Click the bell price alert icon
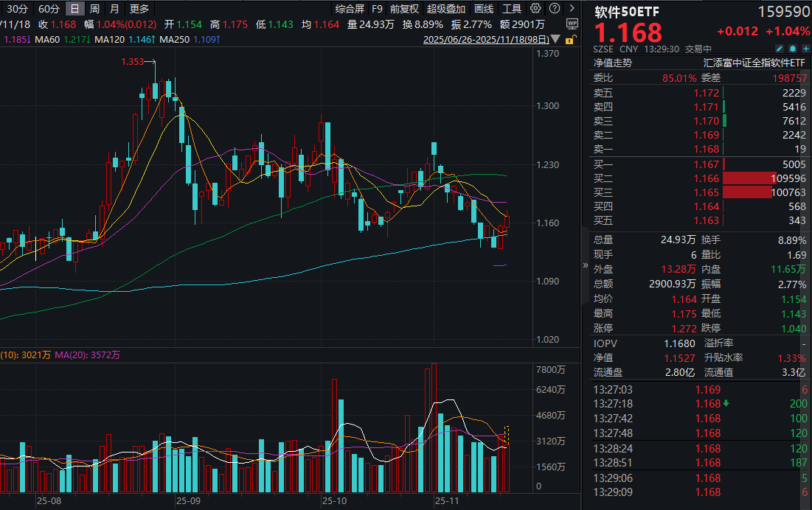Viewport: 812px width, 510px height. [793, 48]
